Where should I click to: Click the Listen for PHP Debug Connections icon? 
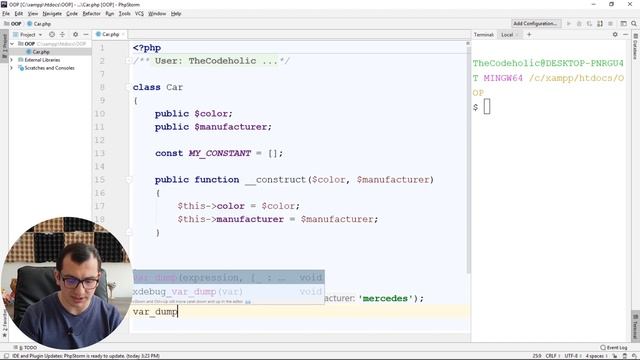click(x=600, y=24)
